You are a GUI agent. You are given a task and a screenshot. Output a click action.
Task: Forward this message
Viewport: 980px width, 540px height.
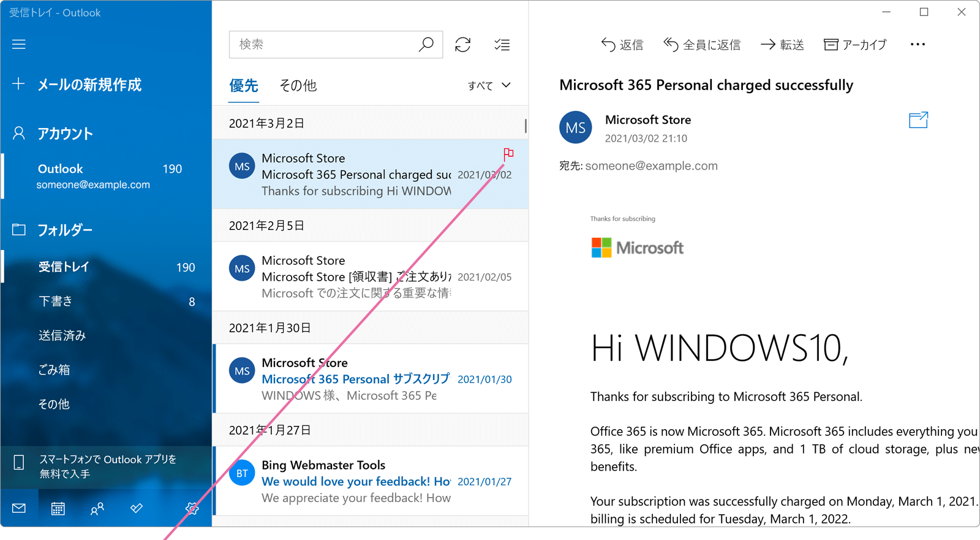pyautogui.click(x=782, y=45)
